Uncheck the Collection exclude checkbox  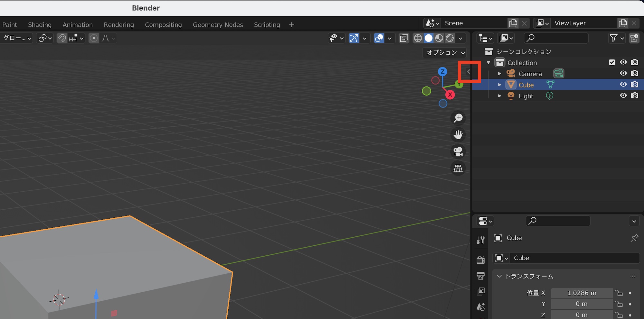[x=612, y=62]
